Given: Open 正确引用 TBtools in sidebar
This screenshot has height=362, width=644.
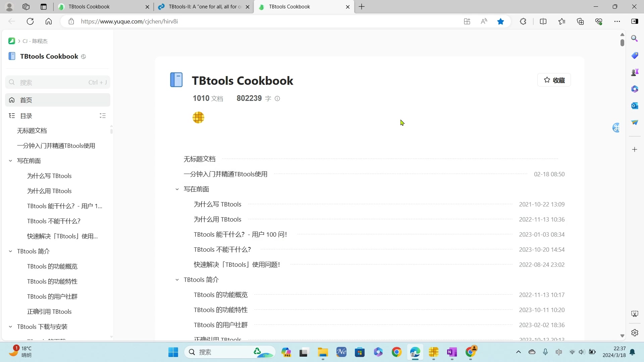Looking at the screenshot, I should point(49,312).
